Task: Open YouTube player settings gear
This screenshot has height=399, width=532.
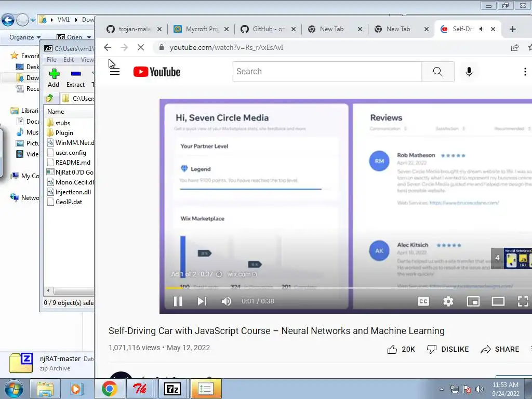Action: pos(448,301)
